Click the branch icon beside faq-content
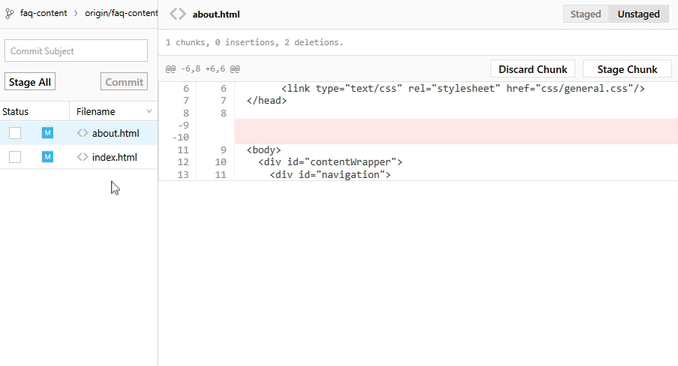 [x=10, y=14]
